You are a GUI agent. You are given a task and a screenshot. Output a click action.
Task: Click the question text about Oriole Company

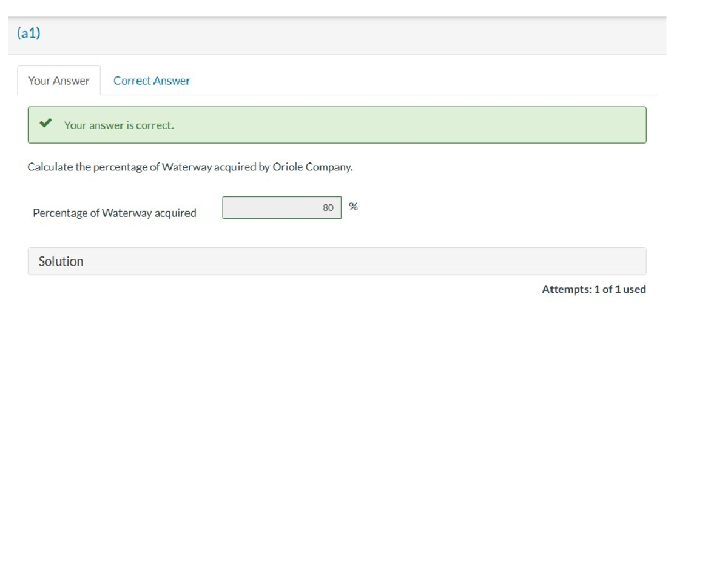[190, 167]
